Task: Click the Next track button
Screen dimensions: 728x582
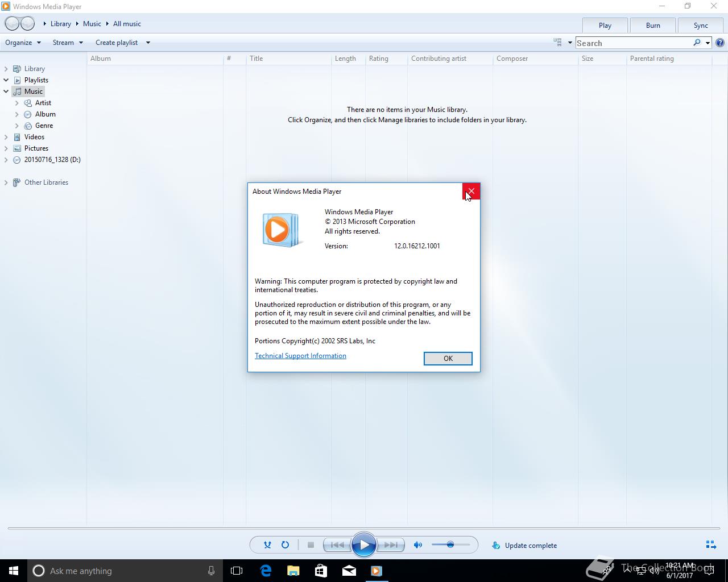Action: coord(391,545)
